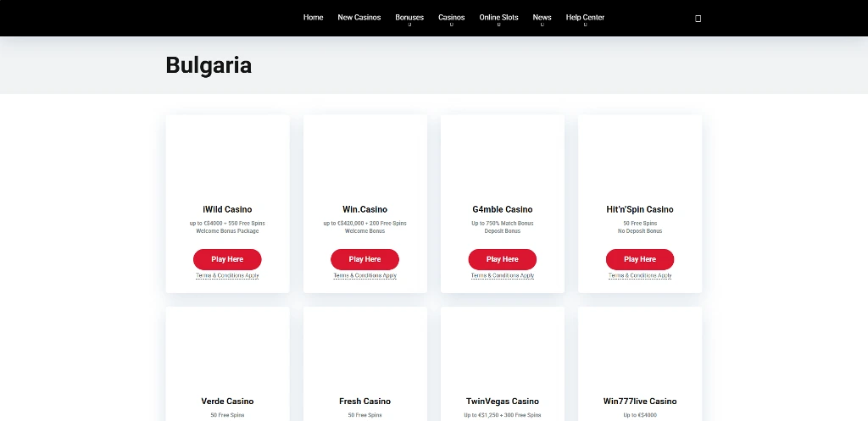Viewport: 868px width, 421px height.
Task: Click Win777live 'Up to €$4000' text
Action: [x=640, y=415]
